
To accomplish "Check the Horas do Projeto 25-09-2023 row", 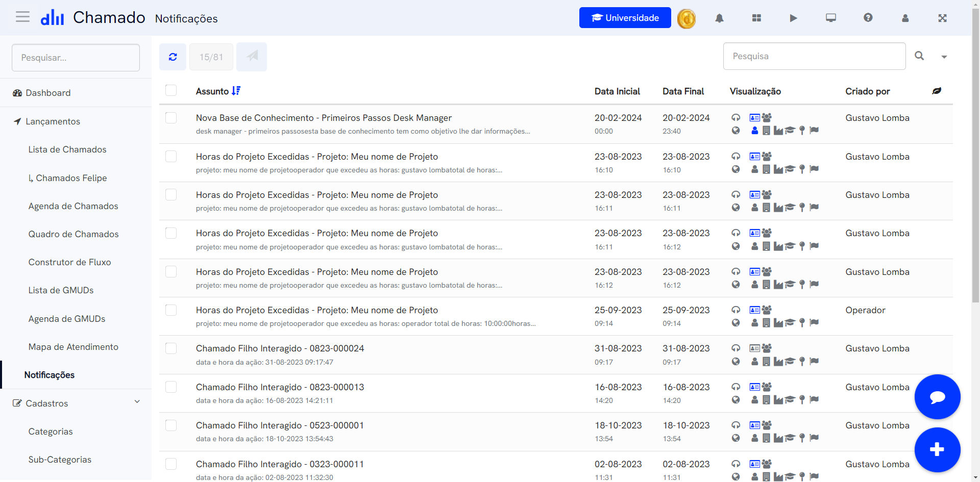I will (171, 310).
